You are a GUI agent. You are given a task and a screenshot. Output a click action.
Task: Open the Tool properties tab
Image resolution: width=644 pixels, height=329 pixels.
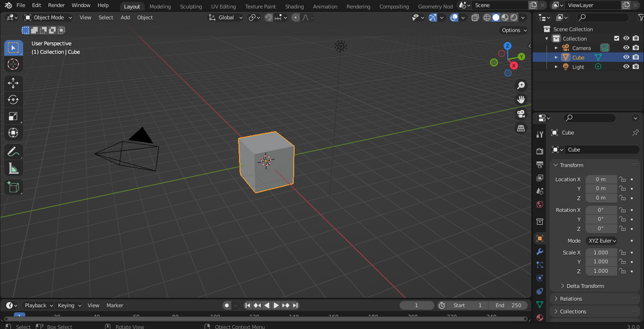[x=540, y=135]
